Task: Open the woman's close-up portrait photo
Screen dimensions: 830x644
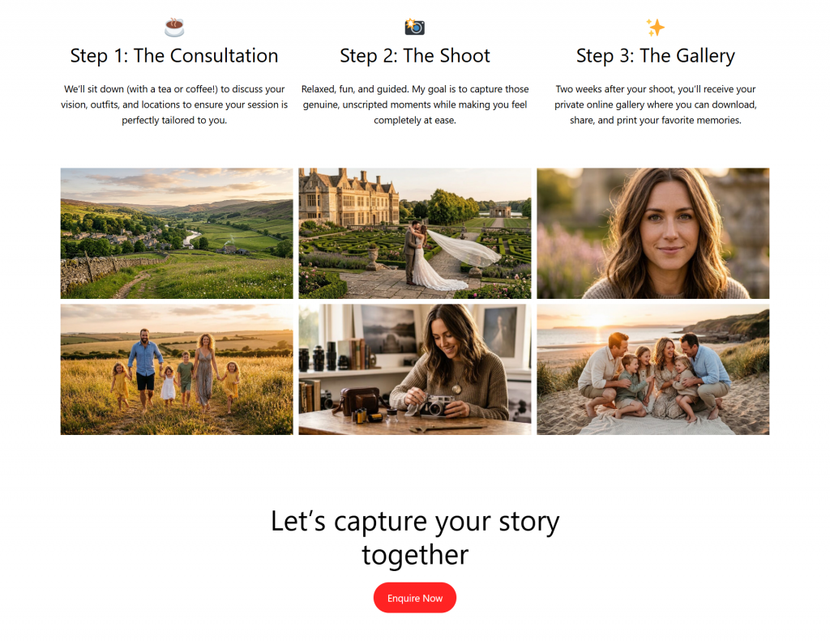Action: pyautogui.click(x=653, y=233)
